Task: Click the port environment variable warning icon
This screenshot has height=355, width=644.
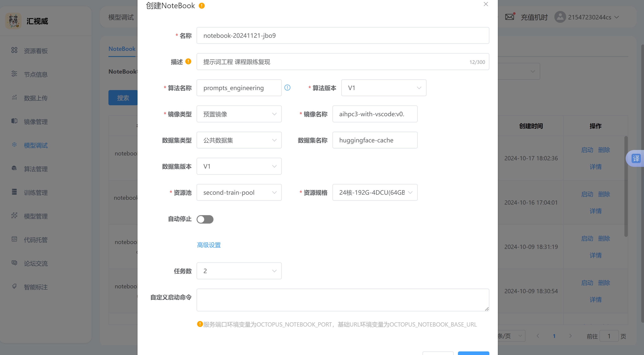Action: 200,324
